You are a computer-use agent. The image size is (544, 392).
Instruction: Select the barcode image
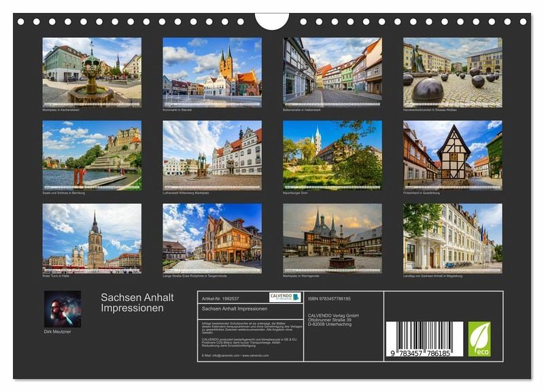pos(424,339)
